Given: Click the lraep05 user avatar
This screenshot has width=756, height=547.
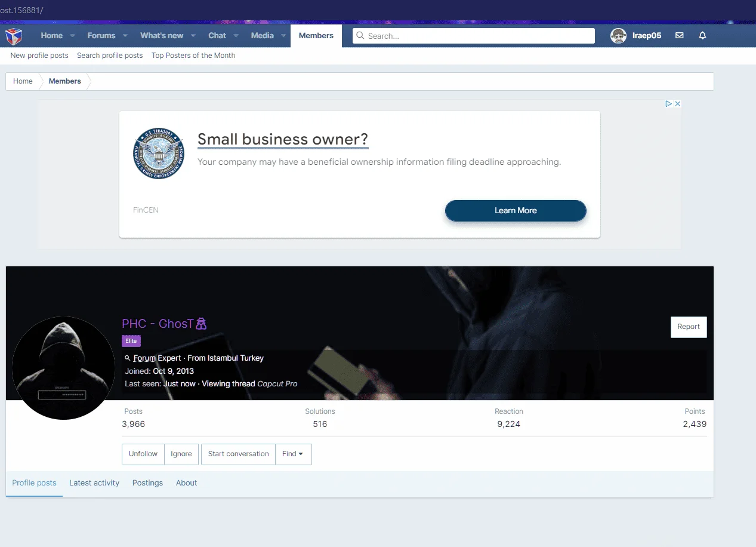Looking at the screenshot, I should click(618, 36).
